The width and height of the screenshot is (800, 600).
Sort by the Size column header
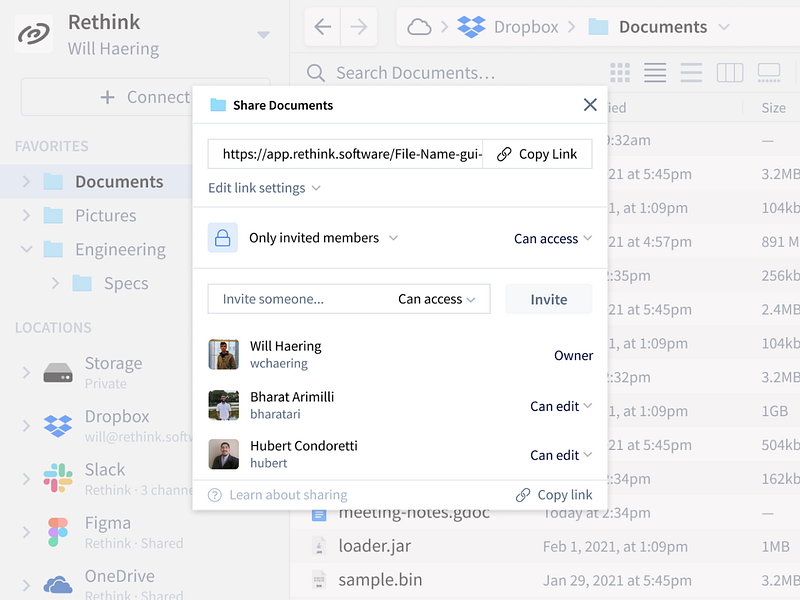tap(773, 108)
